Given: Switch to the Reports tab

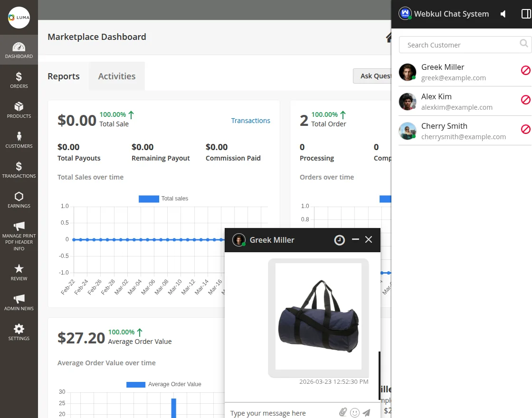Looking at the screenshot, I should click(x=64, y=76).
